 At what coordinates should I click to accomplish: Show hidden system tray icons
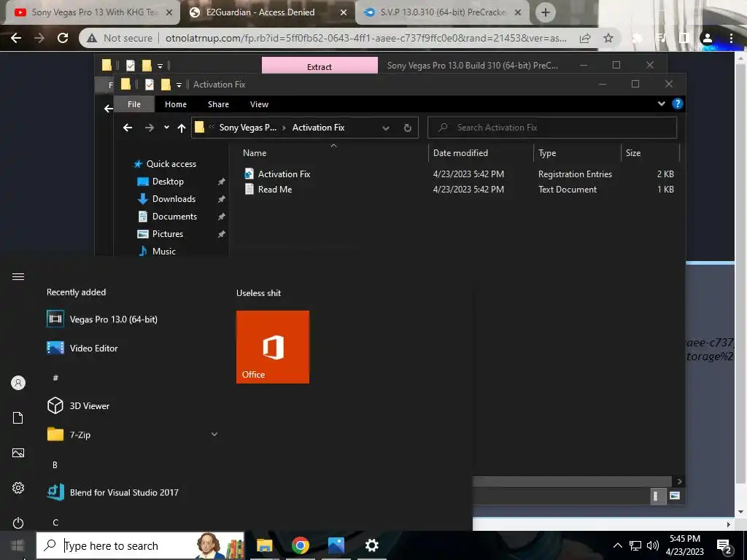(617, 545)
